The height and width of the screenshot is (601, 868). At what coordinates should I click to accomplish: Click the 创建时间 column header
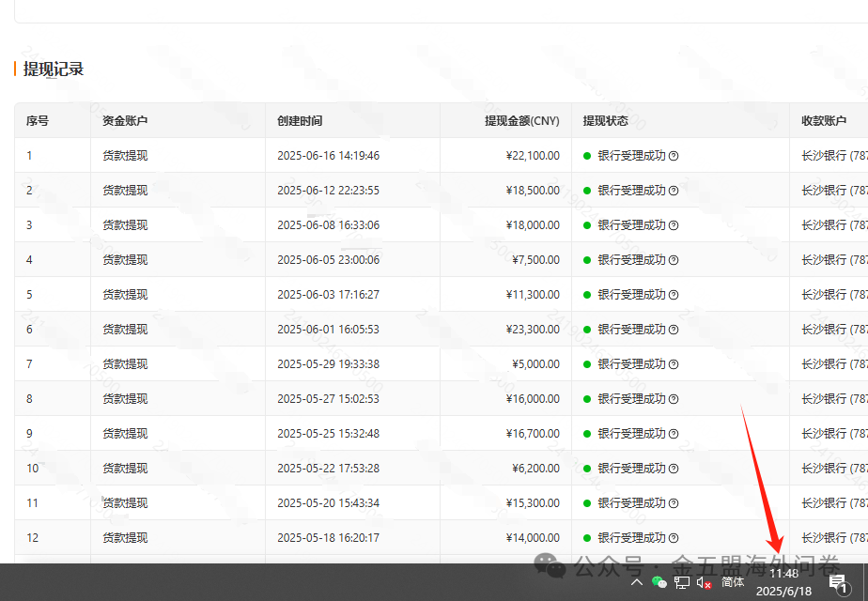(300, 120)
